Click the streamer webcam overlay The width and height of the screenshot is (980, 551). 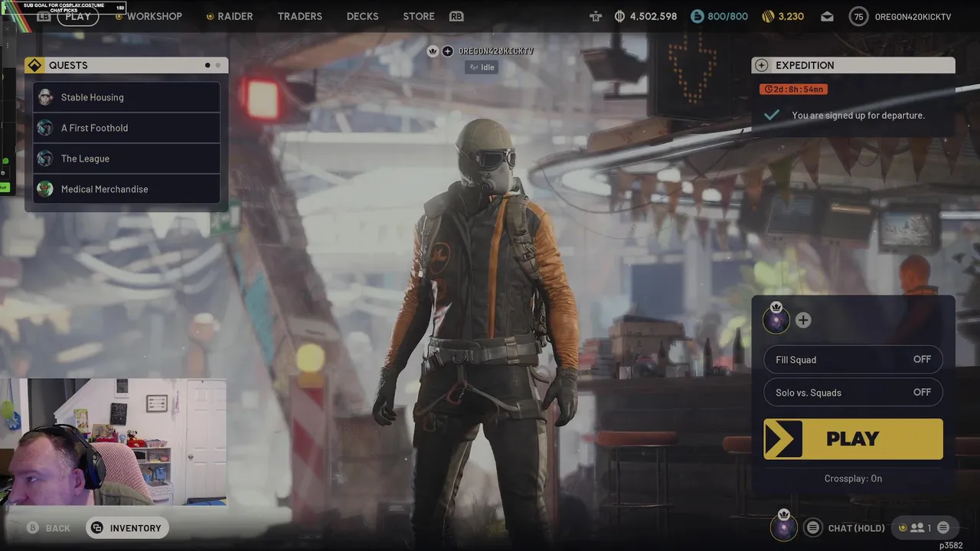click(x=113, y=442)
